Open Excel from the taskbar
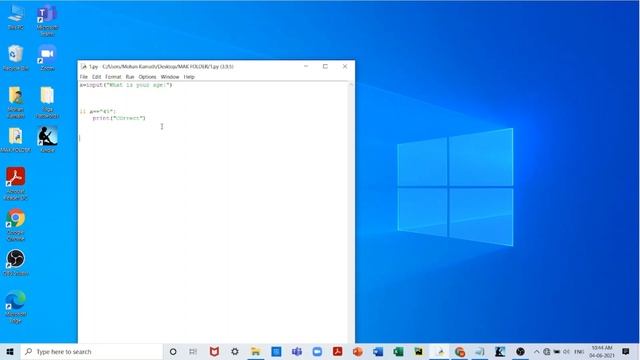Image resolution: width=640 pixels, height=360 pixels. [x=398, y=351]
